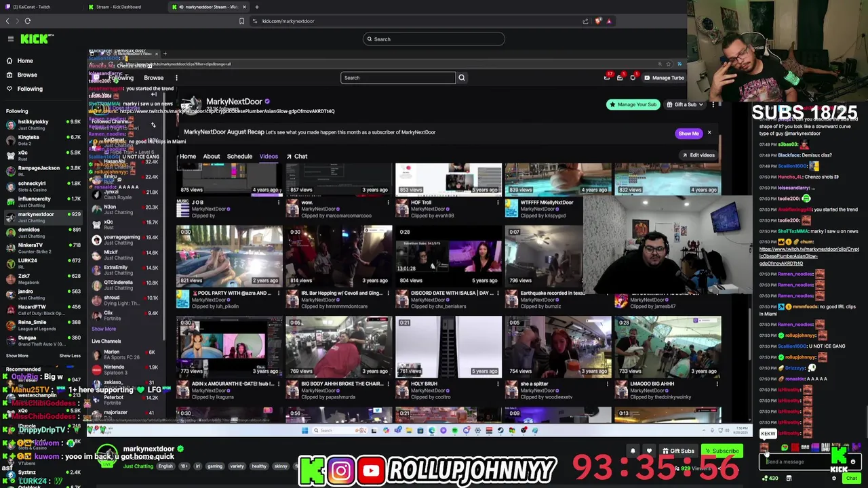Open options menu for she a spitter clip
The height and width of the screenshot is (488, 868).
pyautogui.click(x=608, y=384)
